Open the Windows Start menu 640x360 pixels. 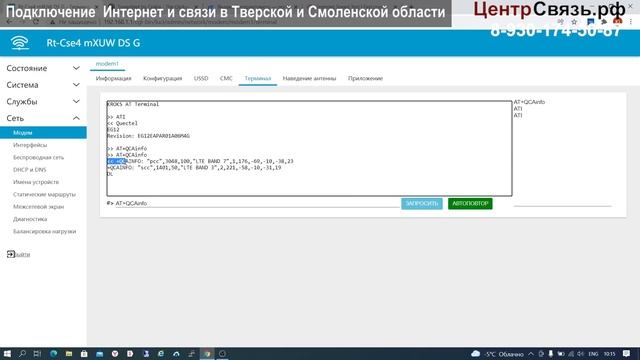(x=7, y=354)
